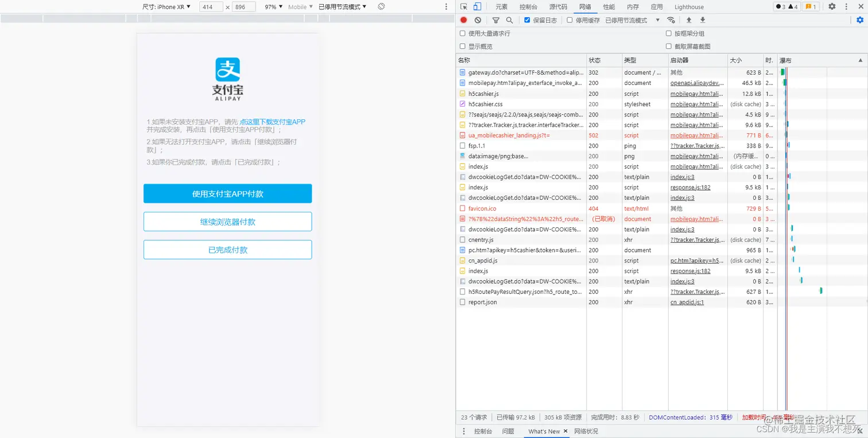Check the 显示概览 option
Image resolution: width=868 pixels, height=438 pixels.
[x=463, y=46]
